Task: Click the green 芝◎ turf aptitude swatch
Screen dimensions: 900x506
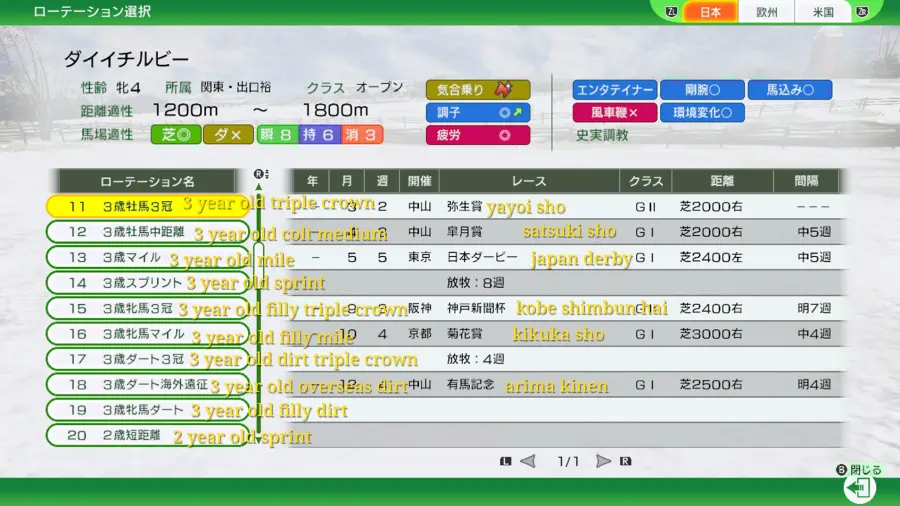Action: 175,135
